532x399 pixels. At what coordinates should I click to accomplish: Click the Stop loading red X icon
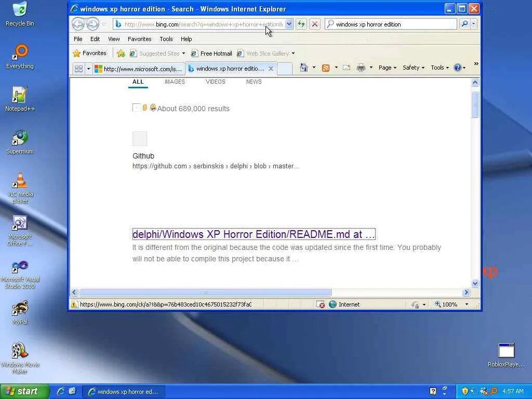click(315, 24)
